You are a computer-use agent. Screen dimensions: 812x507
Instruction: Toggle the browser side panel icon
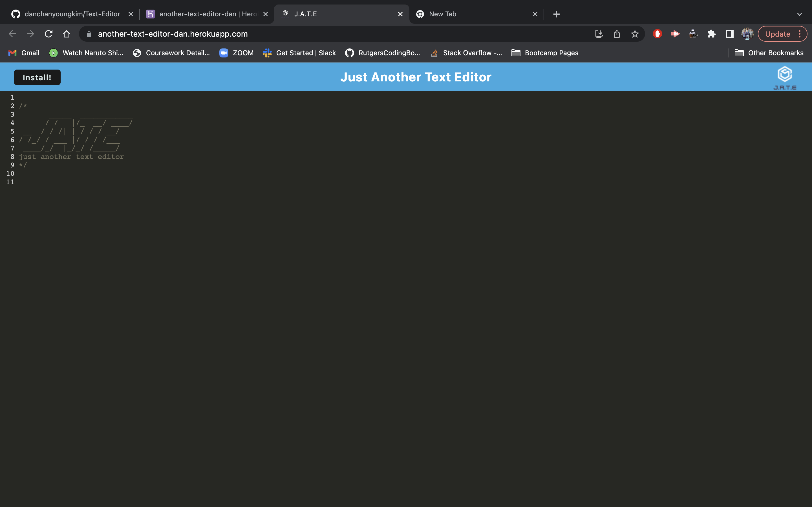[x=729, y=34]
